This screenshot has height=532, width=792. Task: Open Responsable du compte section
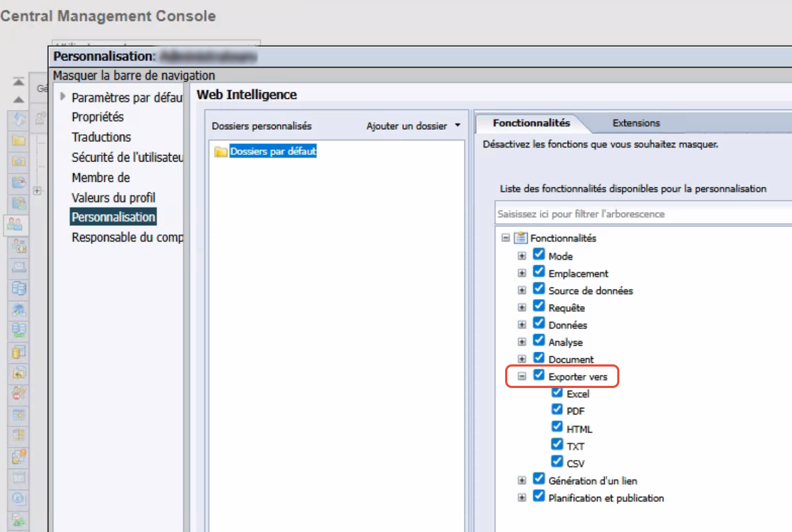128,237
